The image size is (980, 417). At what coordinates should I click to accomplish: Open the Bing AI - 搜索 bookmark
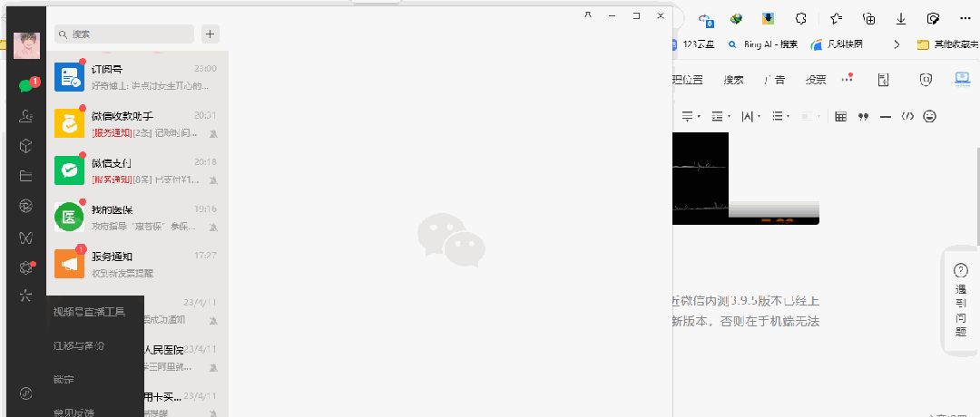point(764,44)
